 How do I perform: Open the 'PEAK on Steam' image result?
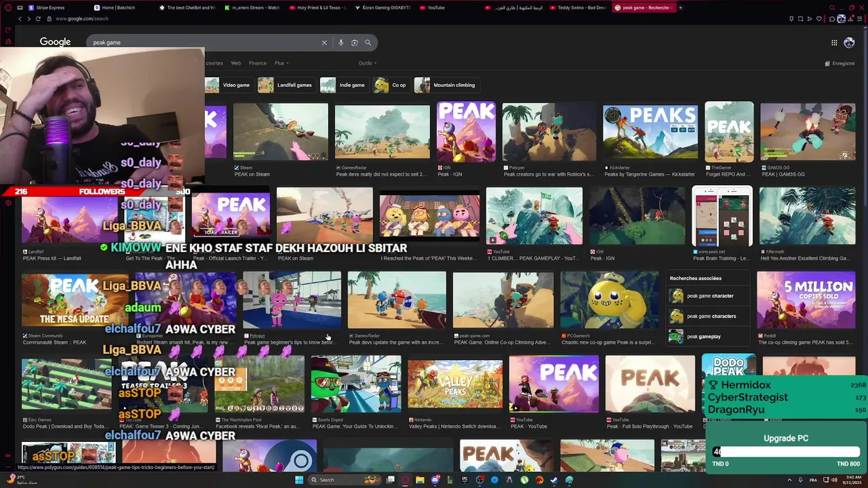click(x=281, y=132)
